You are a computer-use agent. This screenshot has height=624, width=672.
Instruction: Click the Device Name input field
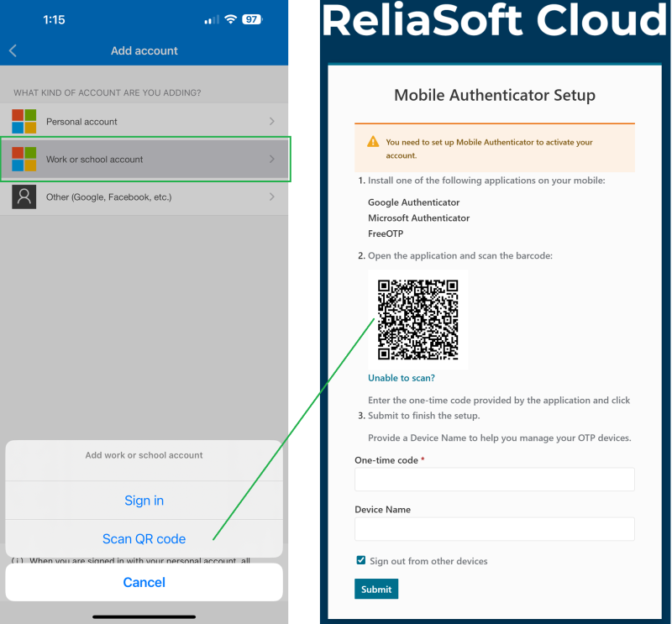click(495, 529)
